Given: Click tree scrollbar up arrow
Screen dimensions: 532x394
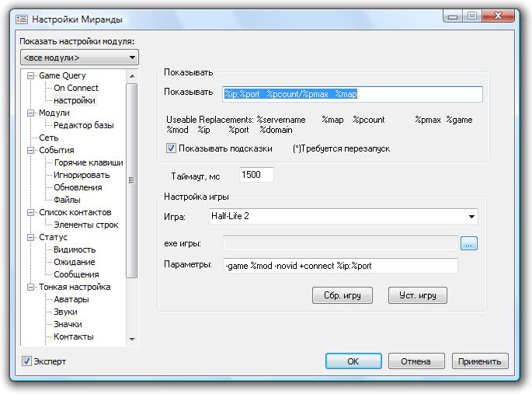Looking at the screenshot, I should tap(132, 76).
